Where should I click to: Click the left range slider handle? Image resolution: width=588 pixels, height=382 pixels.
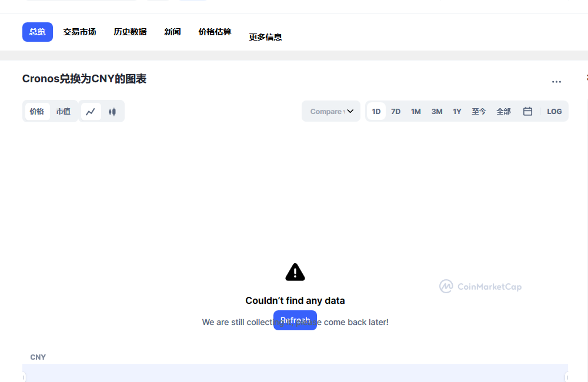(24, 377)
